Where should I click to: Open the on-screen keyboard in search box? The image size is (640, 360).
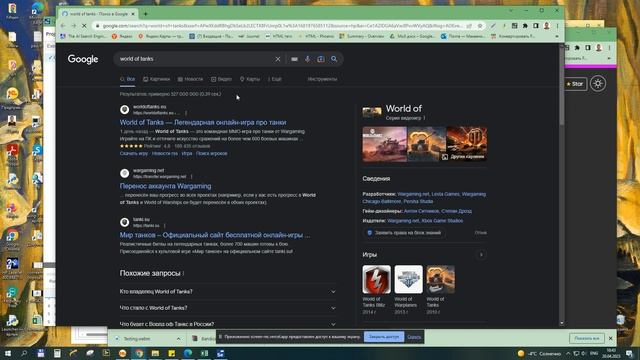click(294, 59)
